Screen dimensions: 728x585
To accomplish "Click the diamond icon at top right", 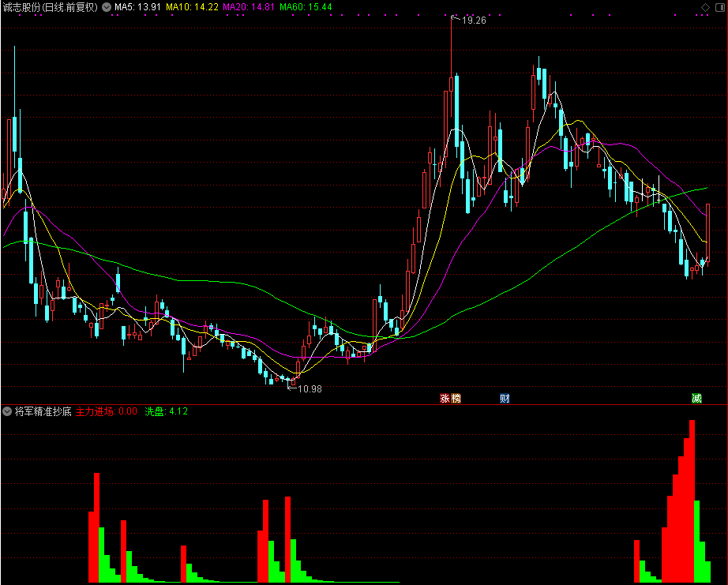I will click(705, 7).
